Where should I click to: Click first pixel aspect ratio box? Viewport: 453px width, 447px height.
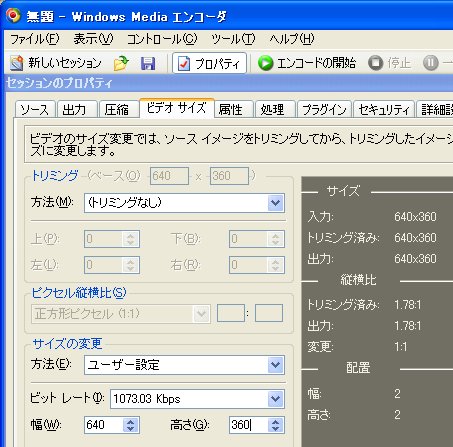231,313
